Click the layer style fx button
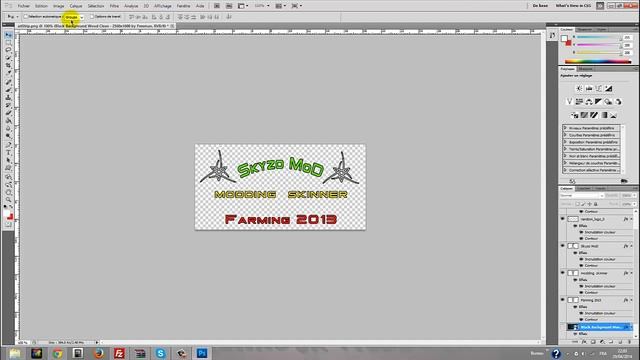640x360 pixels. (584, 342)
